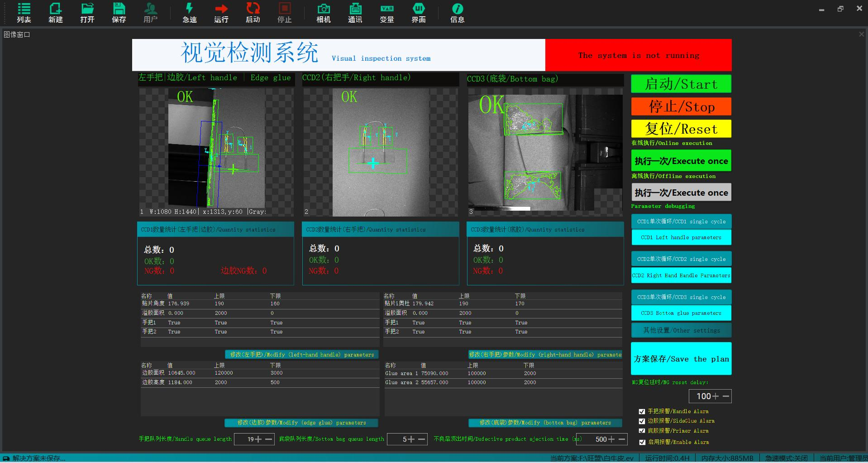Open CCD2 Right Hand Handle Parameters
This screenshot has width=868, height=463.
681,275
